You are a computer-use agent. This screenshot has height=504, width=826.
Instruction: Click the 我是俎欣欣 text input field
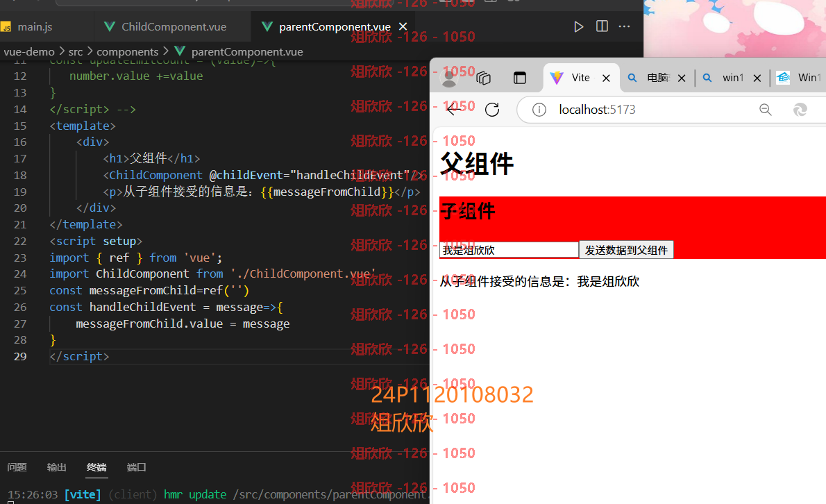[x=509, y=250]
